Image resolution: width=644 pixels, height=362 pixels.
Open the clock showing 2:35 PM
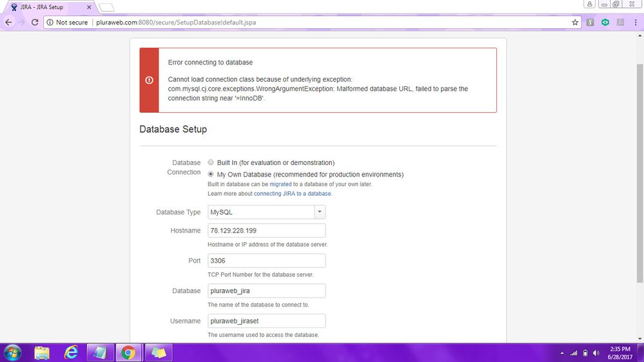620,353
